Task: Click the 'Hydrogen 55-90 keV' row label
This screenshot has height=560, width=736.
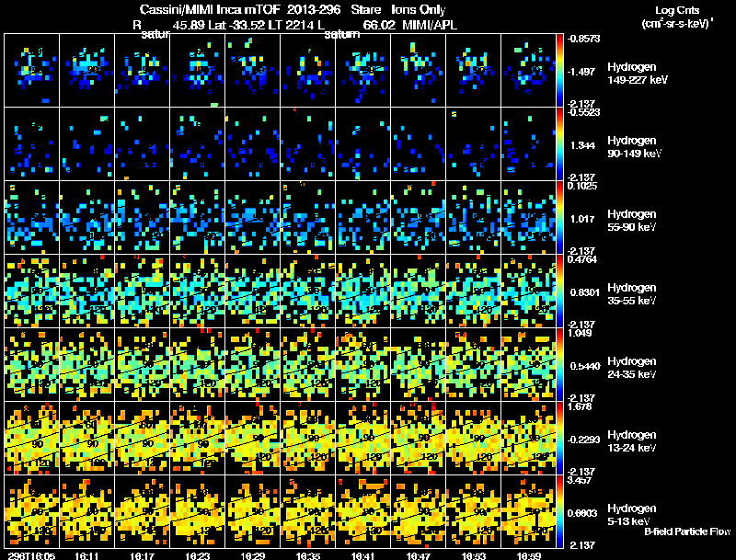Action: pyautogui.click(x=632, y=221)
